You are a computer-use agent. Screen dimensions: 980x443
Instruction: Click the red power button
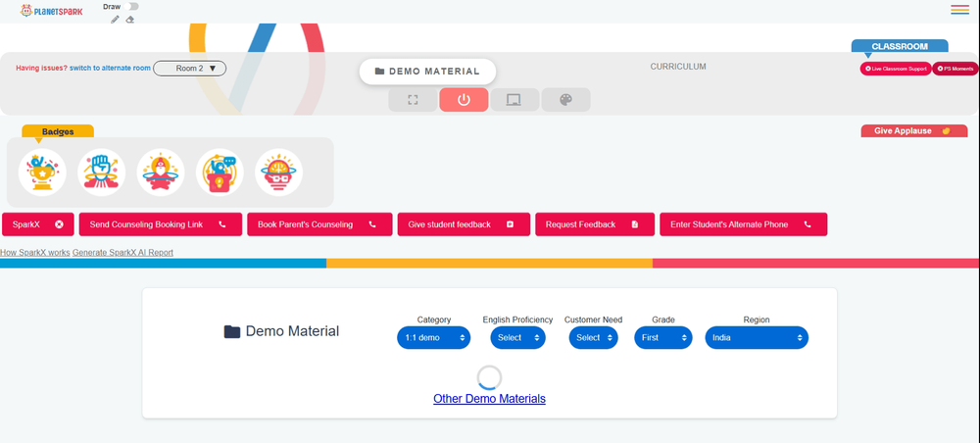coord(464,100)
